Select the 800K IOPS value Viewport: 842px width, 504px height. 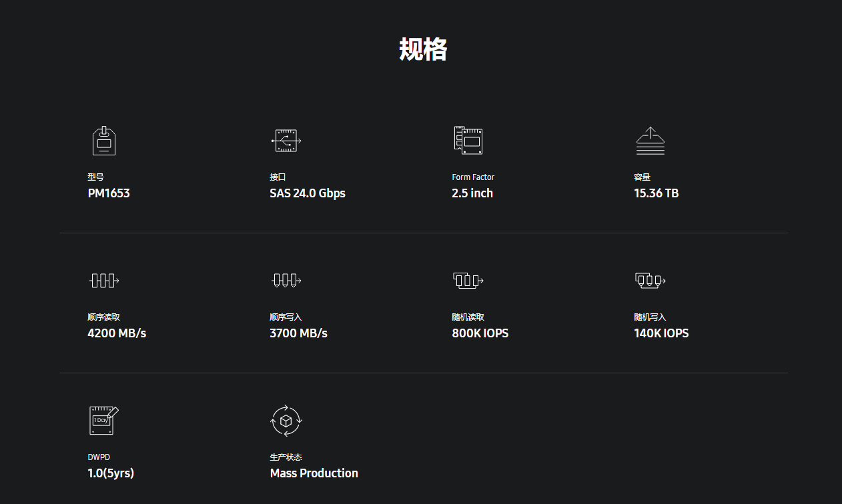coord(480,333)
